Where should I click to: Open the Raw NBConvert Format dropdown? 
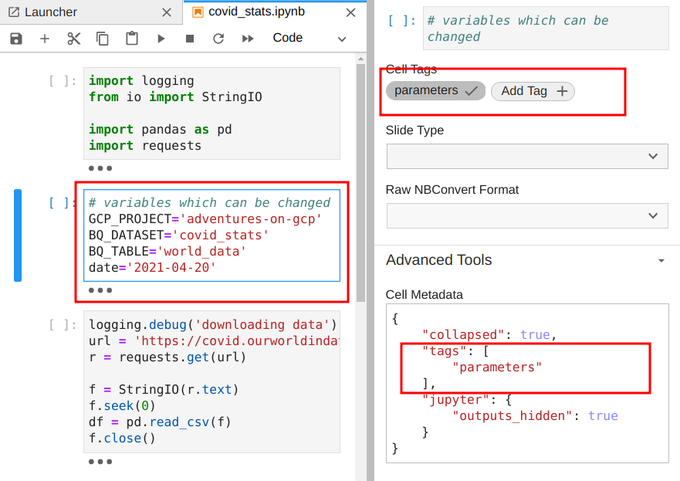[x=527, y=215]
